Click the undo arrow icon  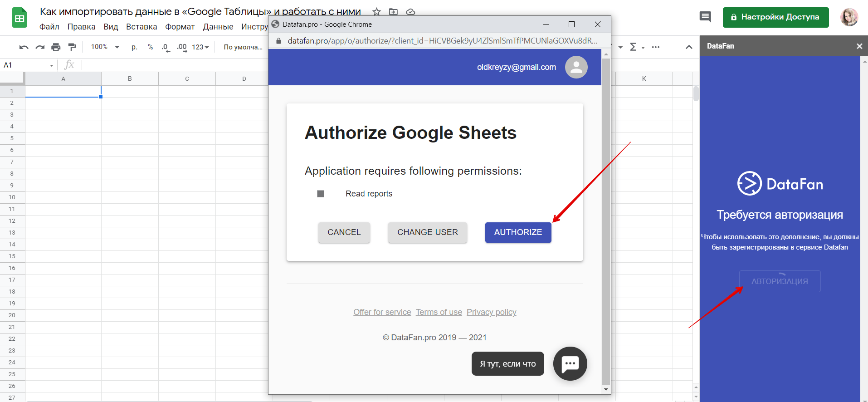(24, 47)
